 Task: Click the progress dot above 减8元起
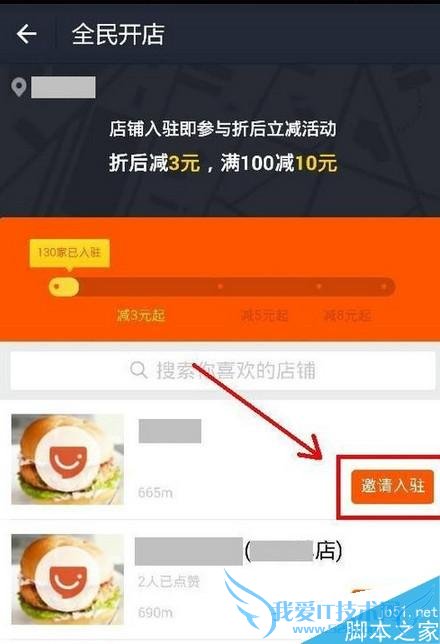point(318,286)
